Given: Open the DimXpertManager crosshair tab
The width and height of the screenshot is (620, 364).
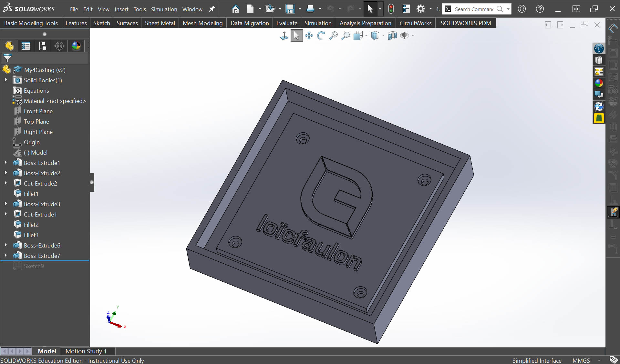Looking at the screenshot, I should pos(59,46).
